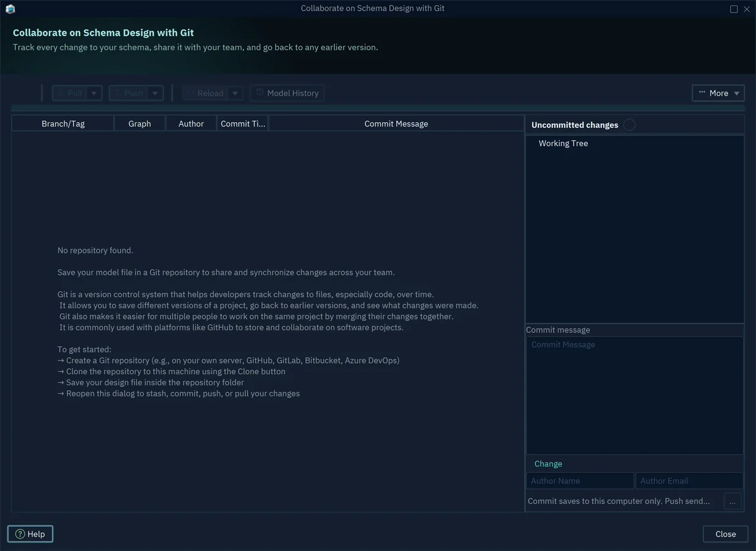Click the Close button

coord(725,534)
